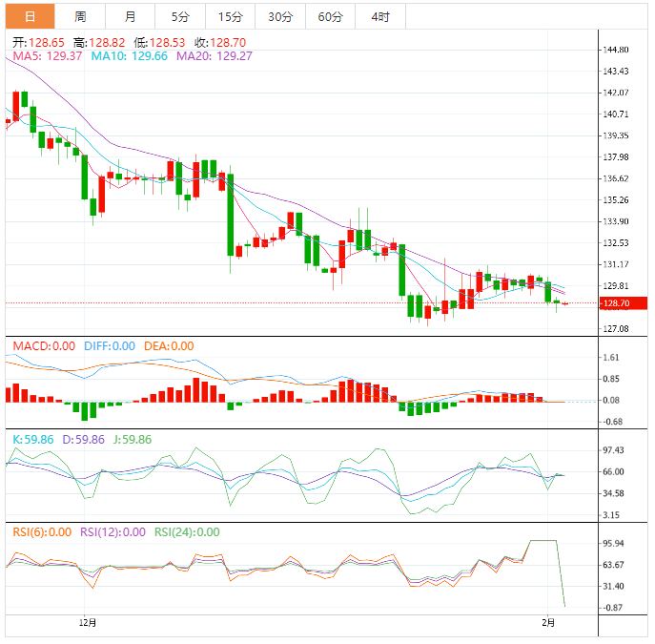Click the MA20: 129.27 legend

tap(215, 56)
